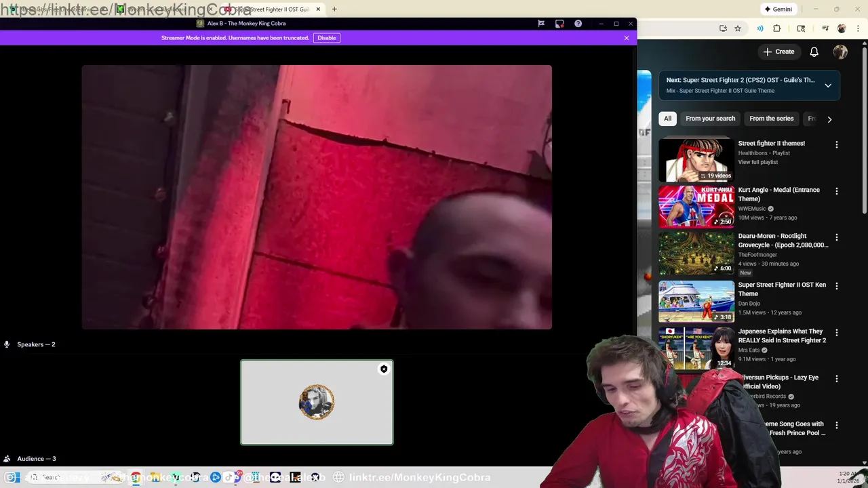
Task: Open the YouTube account avatar menu
Action: [840, 52]
